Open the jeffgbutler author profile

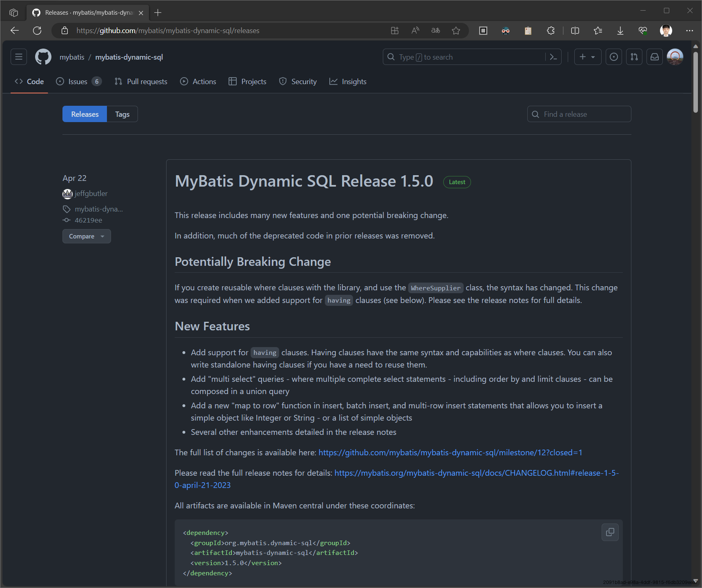91,194
